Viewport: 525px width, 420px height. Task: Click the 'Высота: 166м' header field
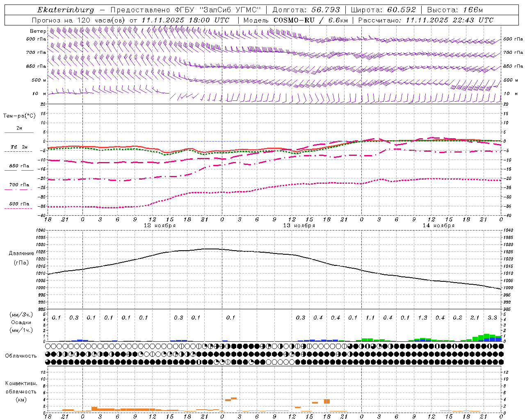pos(455,10)
